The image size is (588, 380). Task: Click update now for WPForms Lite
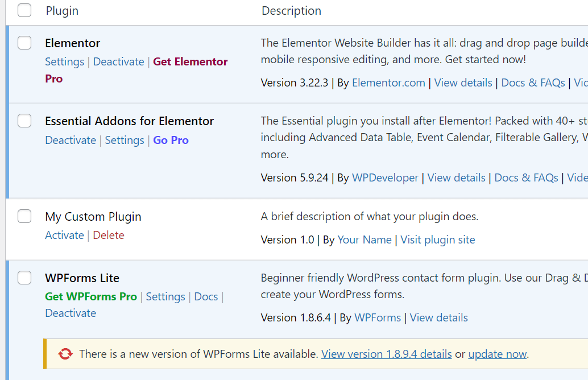498,354
